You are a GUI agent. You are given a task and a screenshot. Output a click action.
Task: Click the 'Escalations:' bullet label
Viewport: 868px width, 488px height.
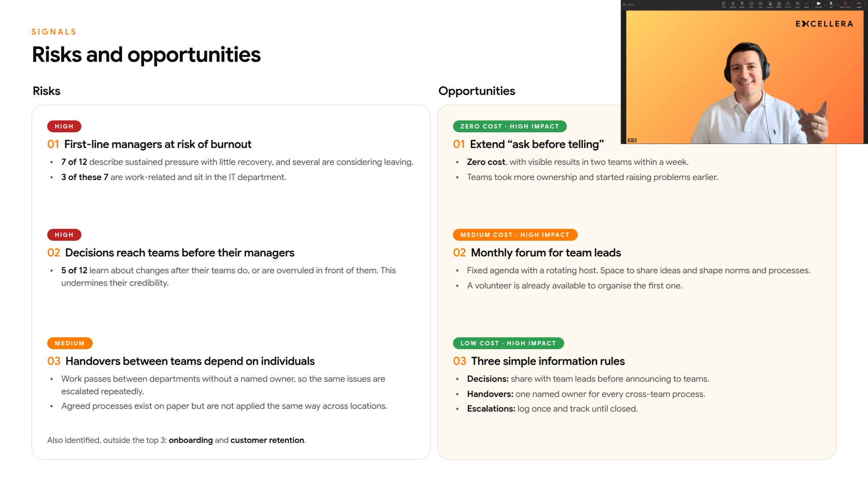pyautogui.click(x=491, y=409)
